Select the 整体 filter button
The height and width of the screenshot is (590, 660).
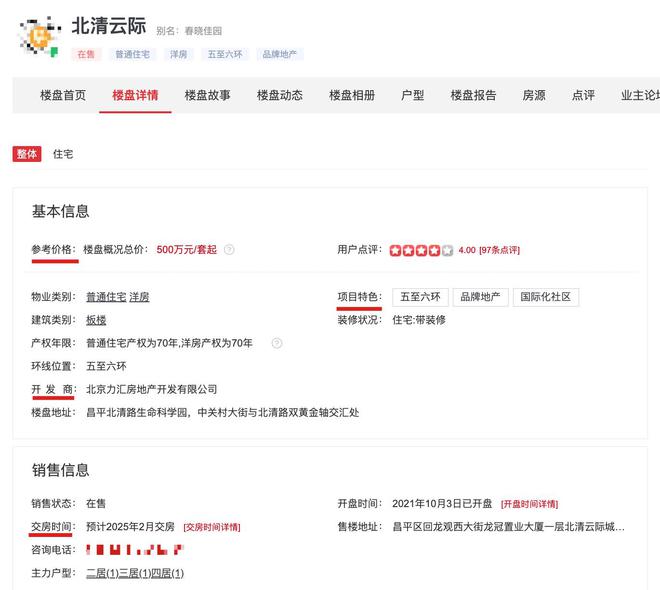(x=27, y=154)
